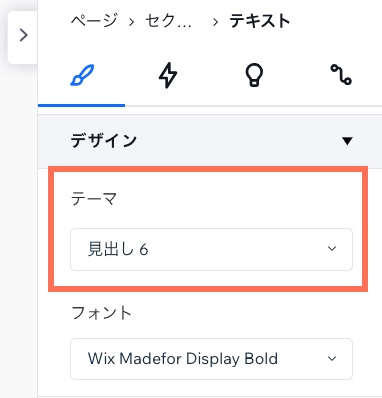Click the side panel toggle arrow
This screenshot has width=382, height=398.
tap(23, 35)
